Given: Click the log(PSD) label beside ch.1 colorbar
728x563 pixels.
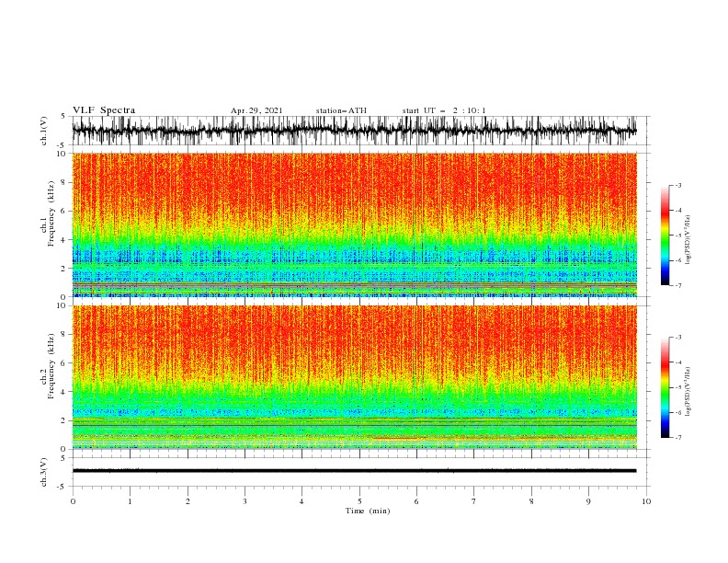Looking at the screenshot, I should click(x=688, y=240).
